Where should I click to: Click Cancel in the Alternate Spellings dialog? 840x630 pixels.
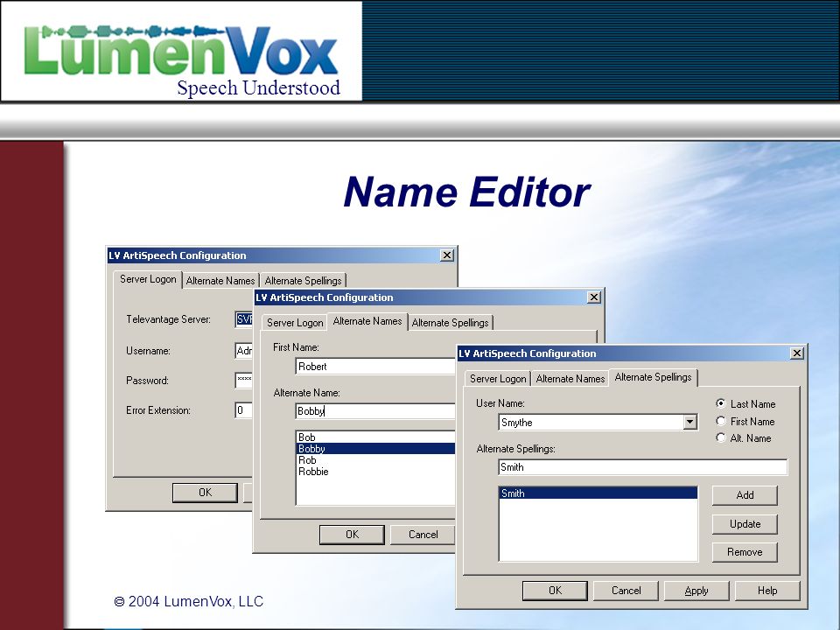626,591
